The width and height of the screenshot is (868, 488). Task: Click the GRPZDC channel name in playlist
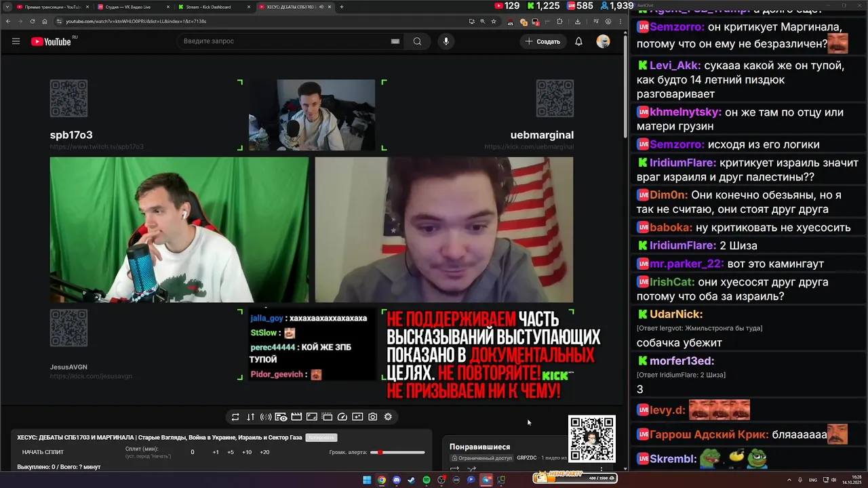(x=526, y=458)
